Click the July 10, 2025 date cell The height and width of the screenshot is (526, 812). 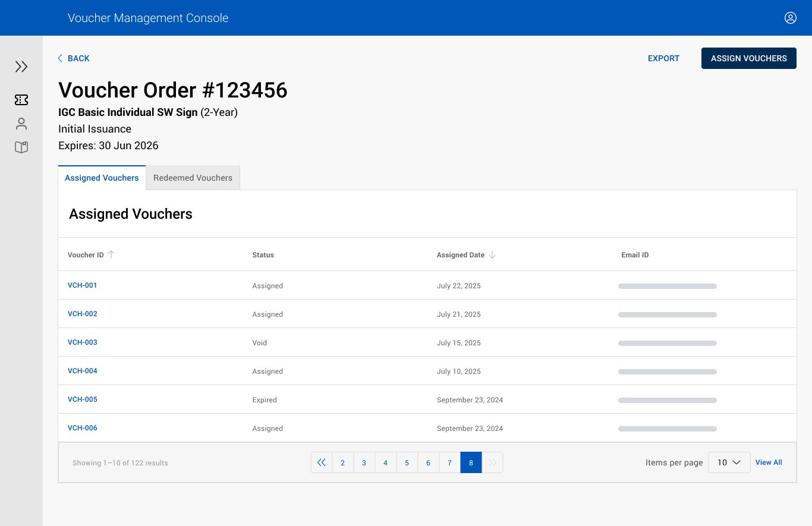pyautogui.click(x=459, y=371)
